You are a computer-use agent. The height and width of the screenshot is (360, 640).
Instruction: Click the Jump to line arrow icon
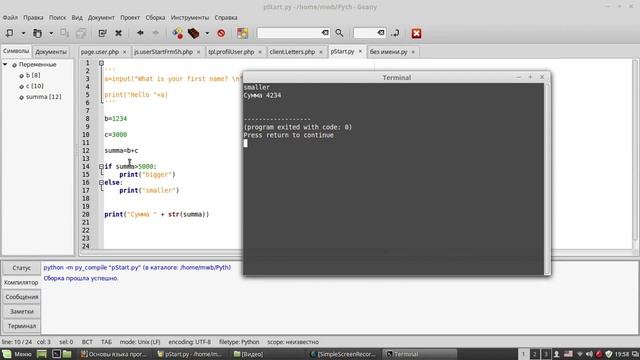point(395,33)
